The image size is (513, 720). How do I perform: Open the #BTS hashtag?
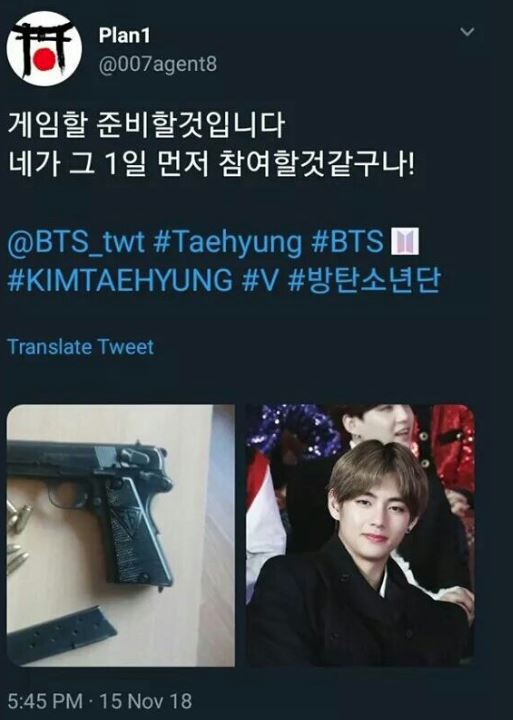[x=347, y=242]
